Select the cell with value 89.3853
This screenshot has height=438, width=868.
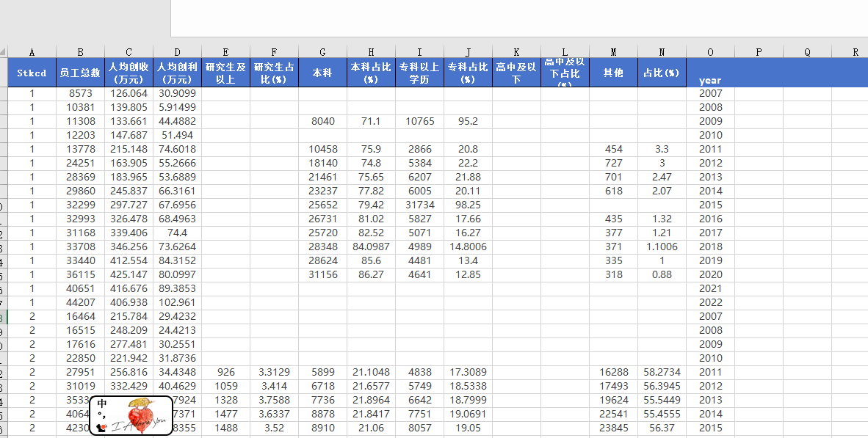[x=177, y=288]
